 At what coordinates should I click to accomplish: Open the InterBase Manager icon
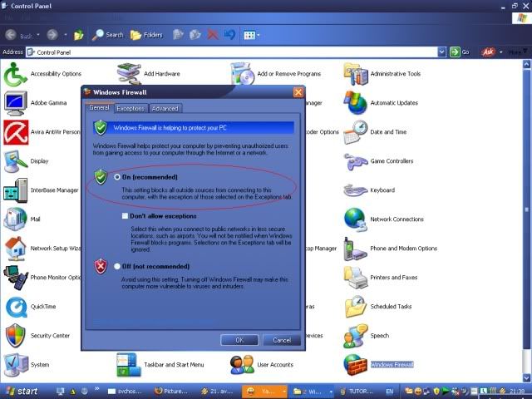[x=15, y=190]
